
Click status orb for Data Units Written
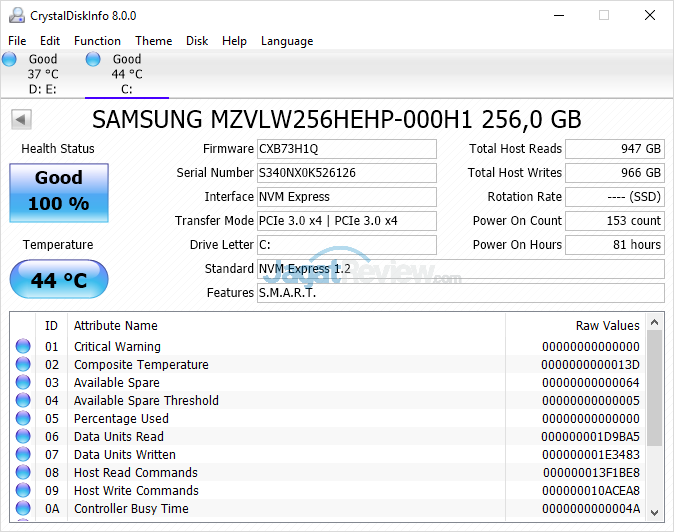23,455
